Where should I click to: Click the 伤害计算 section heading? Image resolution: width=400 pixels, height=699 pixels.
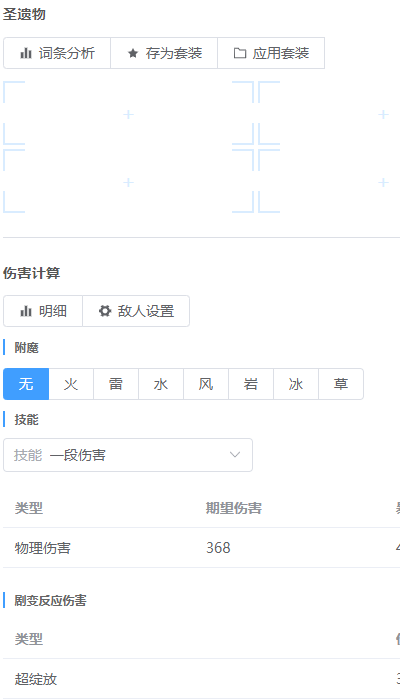pos(31,273)
